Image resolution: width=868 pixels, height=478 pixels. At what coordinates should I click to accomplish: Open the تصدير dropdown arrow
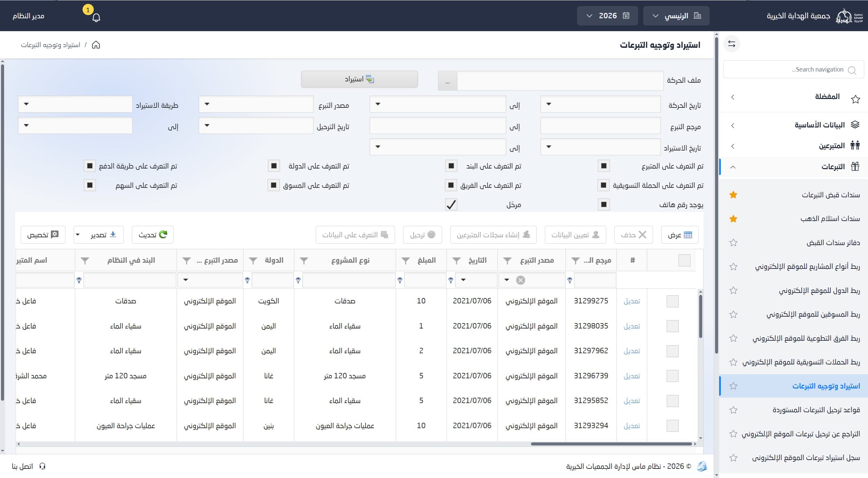(78, 235)
